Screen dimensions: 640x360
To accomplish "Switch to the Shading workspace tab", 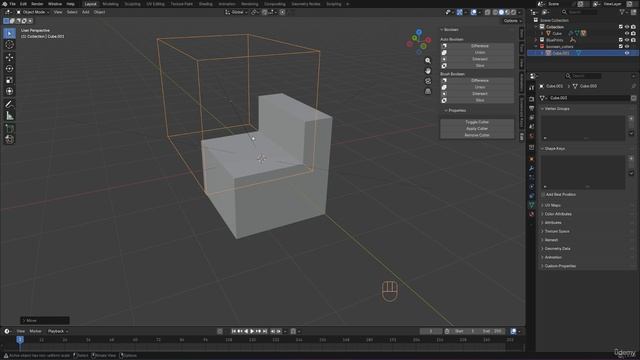I will [206, 4].
